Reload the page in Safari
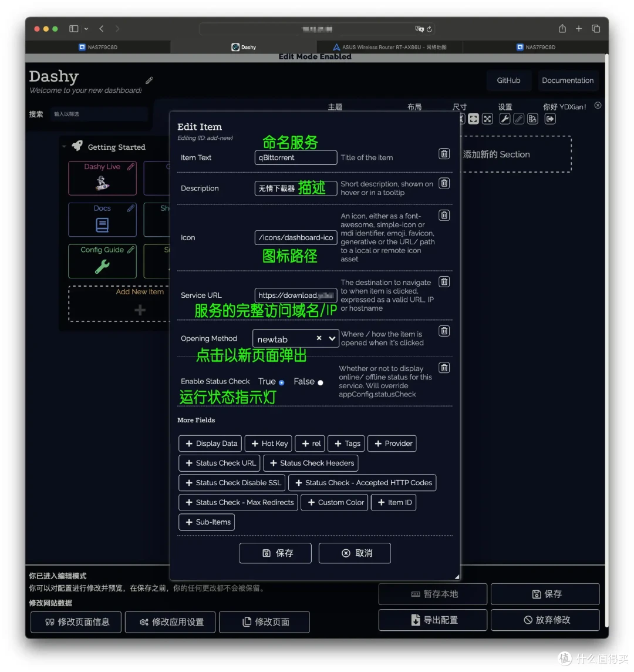 429,29
